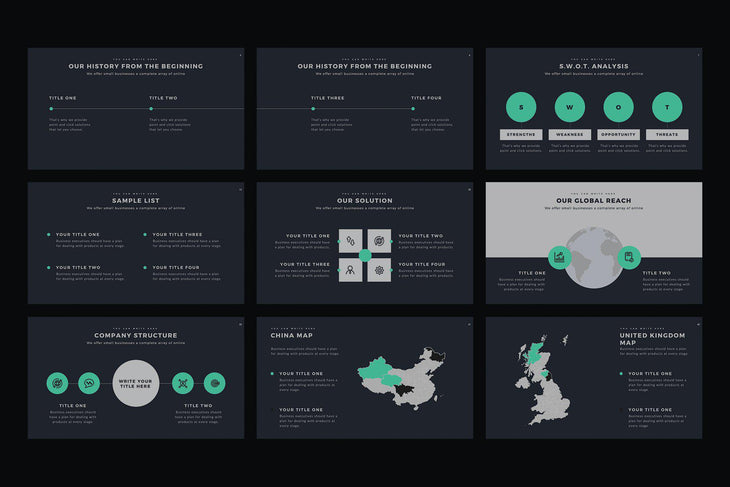The width and height of the screenshot is (730, 487).
Task: Click the leftmost green icon in Company Structure
Action: (x=59, y=382)
